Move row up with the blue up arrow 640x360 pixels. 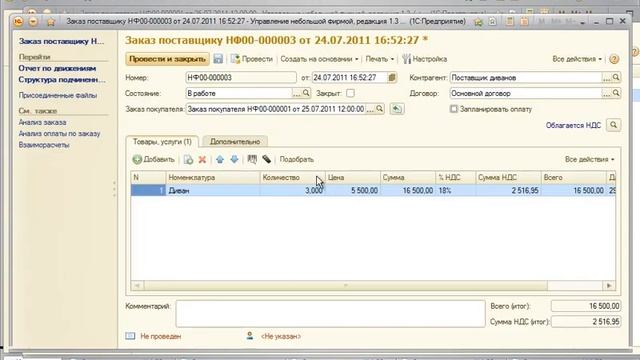[x=220, y=160]
